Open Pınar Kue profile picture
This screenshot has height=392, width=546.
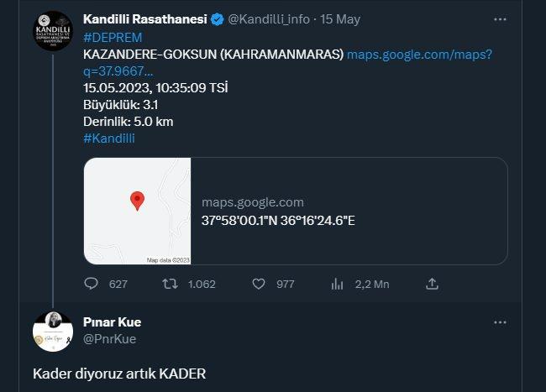(53, 332)
